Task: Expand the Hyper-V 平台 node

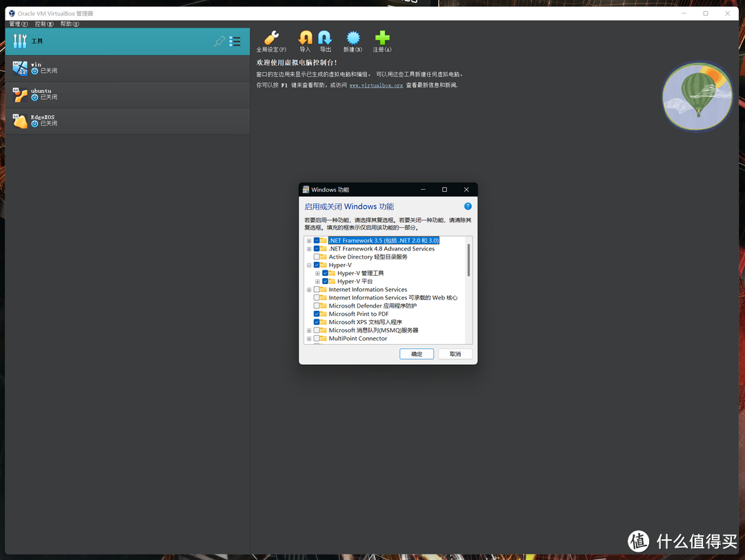Action: pos(317,281)
